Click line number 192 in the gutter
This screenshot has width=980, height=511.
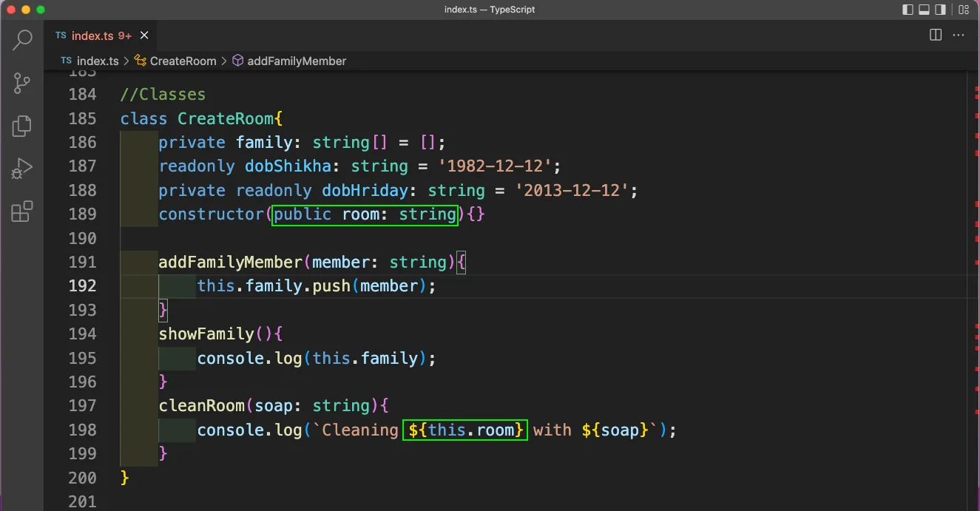82,286
